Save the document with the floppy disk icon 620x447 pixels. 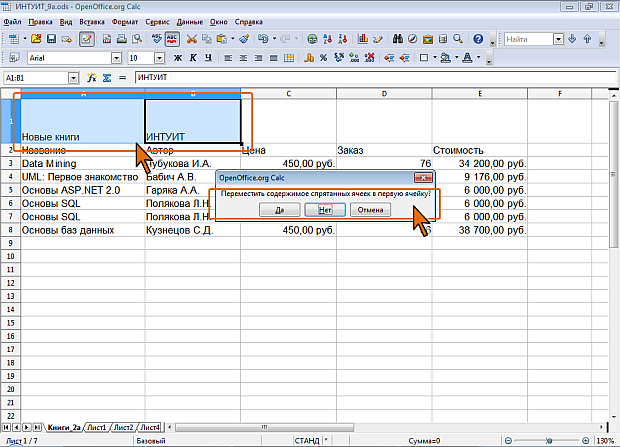[51, 39]
